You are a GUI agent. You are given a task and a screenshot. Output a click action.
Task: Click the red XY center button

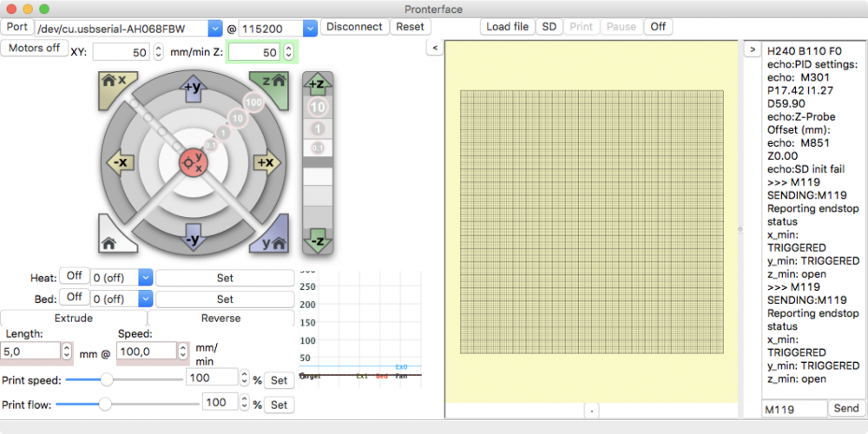click(x=194, y=163)
